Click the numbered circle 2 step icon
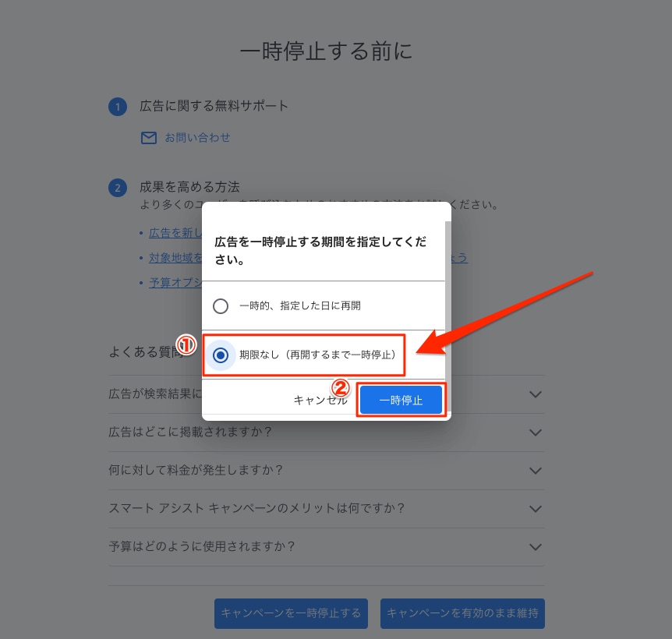 tap(118, 188)
